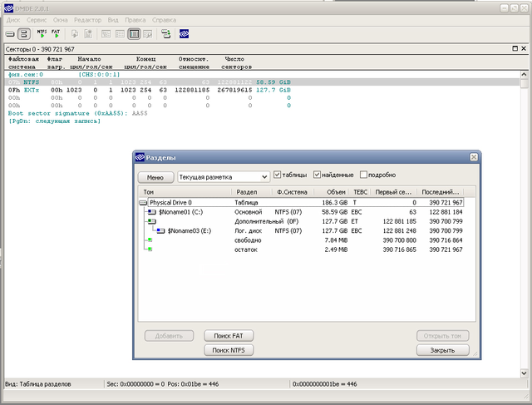The image size is (532, 405).
Task: Select the $Noname03 (E:) logical disk row
Action: [x=190, y=230]
